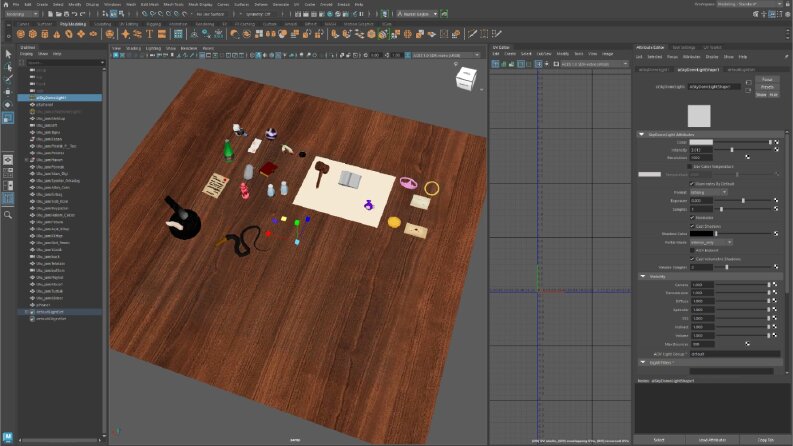This screenshot has height=446, width=793.
Task: Open the Outliner search field dropdown arrow
Action: (x=102, y=63)
